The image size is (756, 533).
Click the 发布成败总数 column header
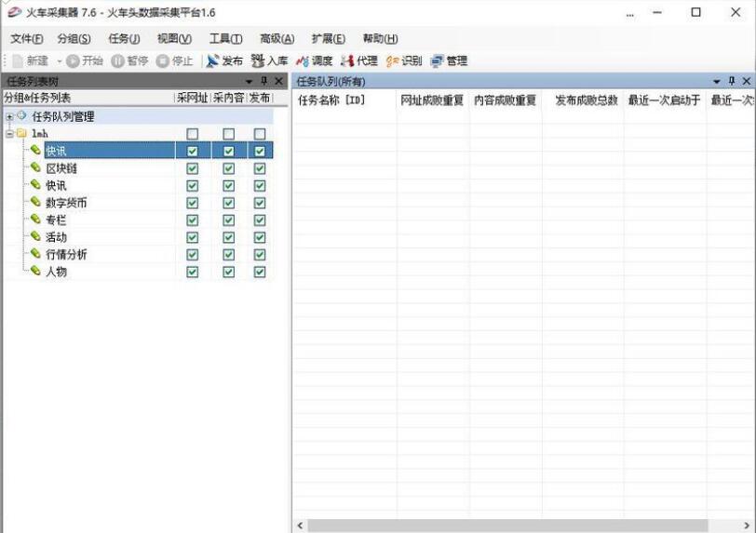(586, 100)
